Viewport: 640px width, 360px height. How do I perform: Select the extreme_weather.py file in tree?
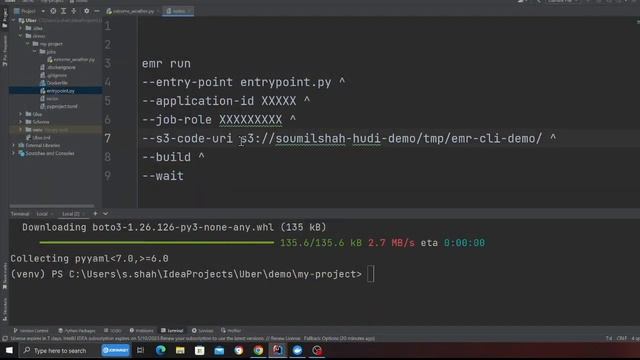[71, 60]
